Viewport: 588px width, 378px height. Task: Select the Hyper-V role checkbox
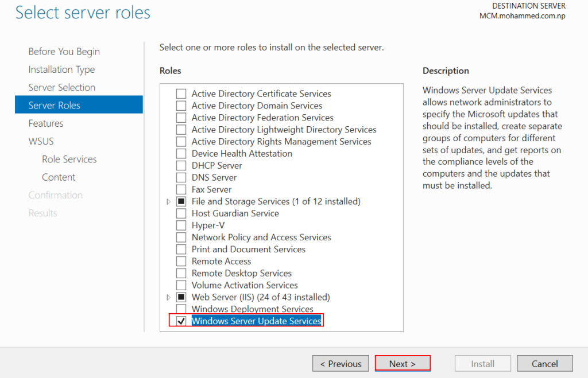(181, 225)
